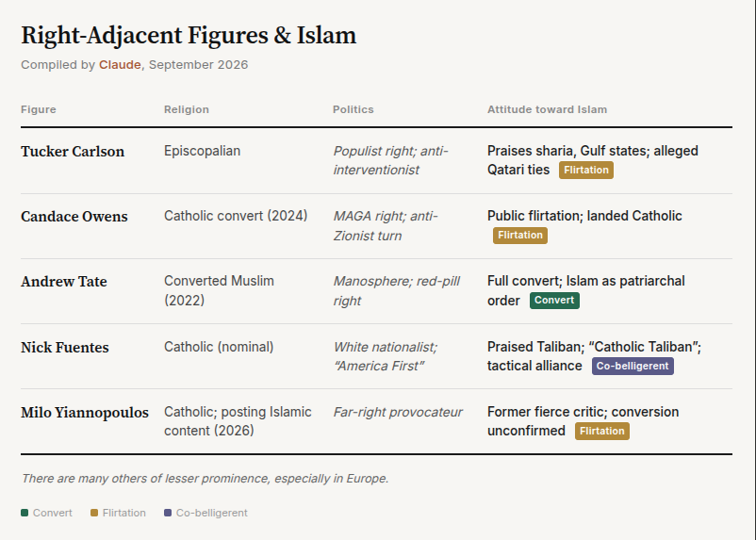Image resolution: width=756 pixels, height=540 pixels.
Task: Click the Catholic (nominal) cell
Action: (x=219, y=347)
